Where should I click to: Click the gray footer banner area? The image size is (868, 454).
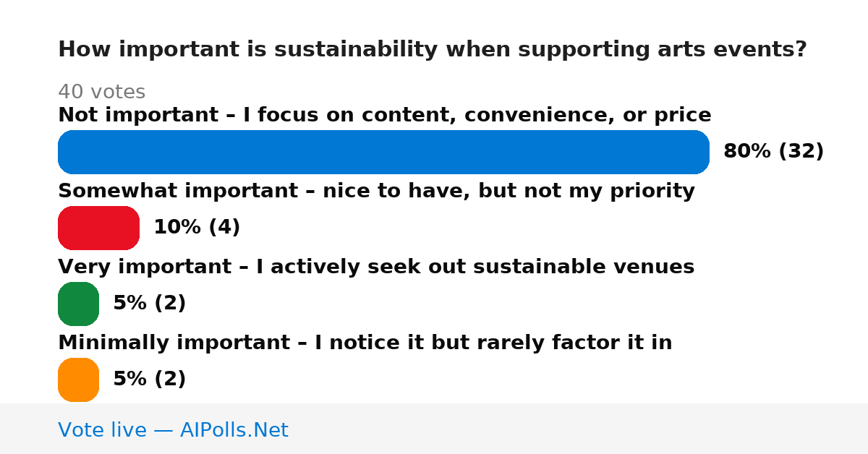(x=434, y=429)
